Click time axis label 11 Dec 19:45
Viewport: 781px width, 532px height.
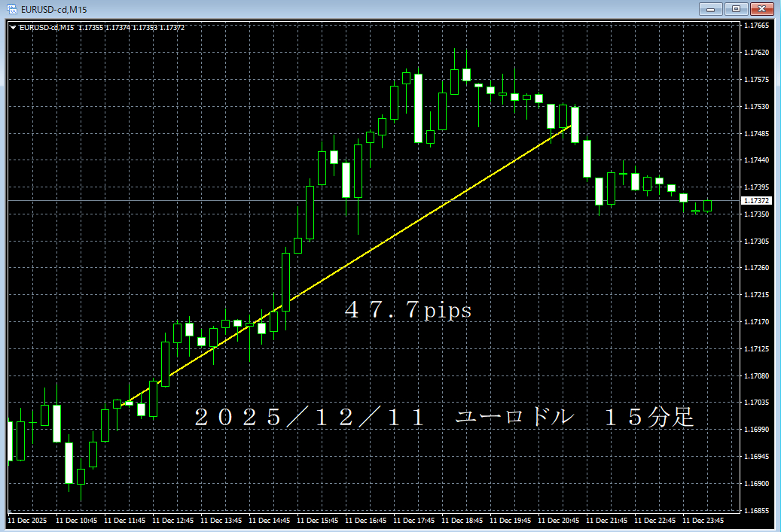510,521
